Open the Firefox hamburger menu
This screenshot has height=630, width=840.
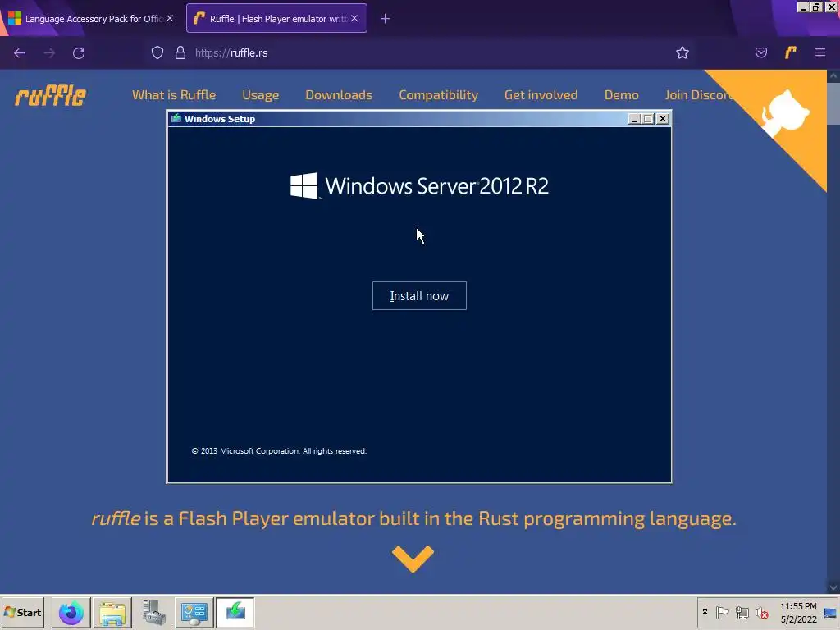pyautogui.click(x=819, y=52)
